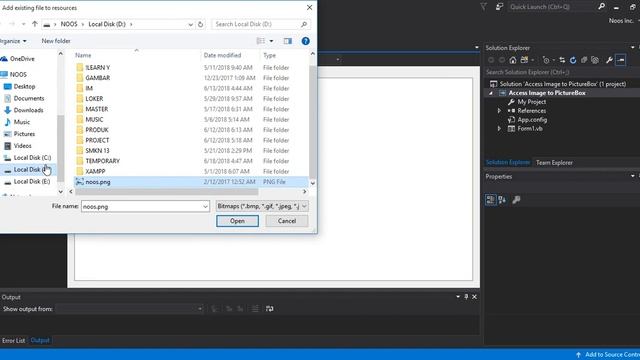The width and height of the screenshot is (640, 360).
Task: Open Downloads in the navigation pane
Action: pyautogui.click(x=28, y=110)
